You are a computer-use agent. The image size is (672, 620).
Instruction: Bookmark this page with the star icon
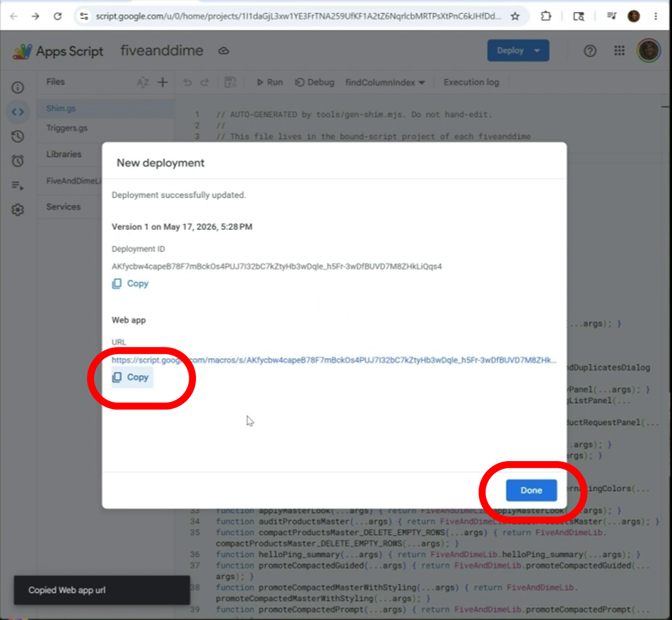pyautogui.click(x=515, y=16)
